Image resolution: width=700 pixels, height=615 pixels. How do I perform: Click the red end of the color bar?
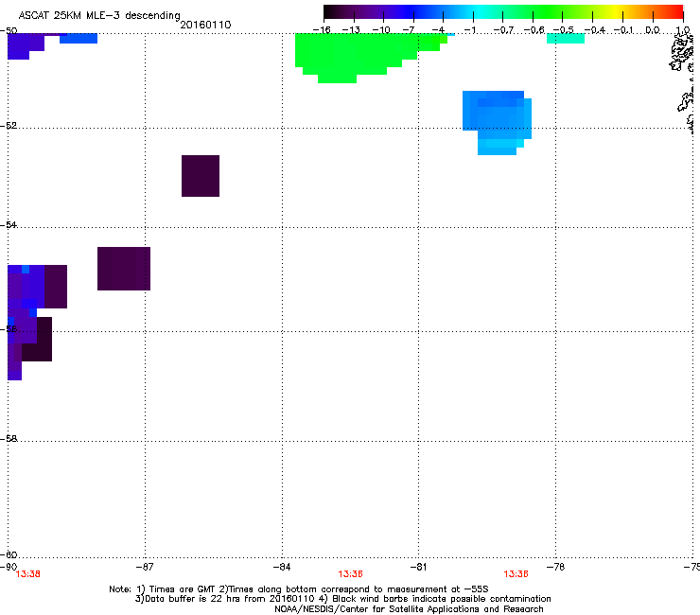(x=676, y=12)
